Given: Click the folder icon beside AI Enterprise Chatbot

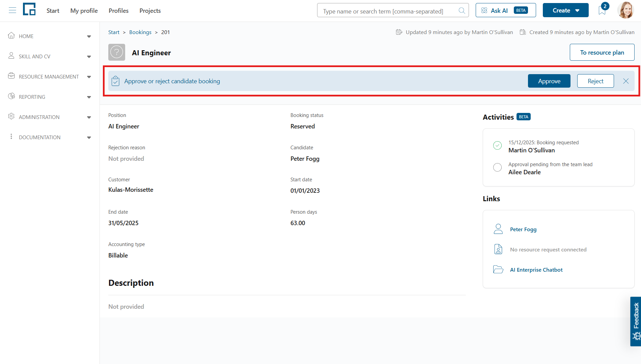Looking at the screenshot, I should tap(498, 270).
